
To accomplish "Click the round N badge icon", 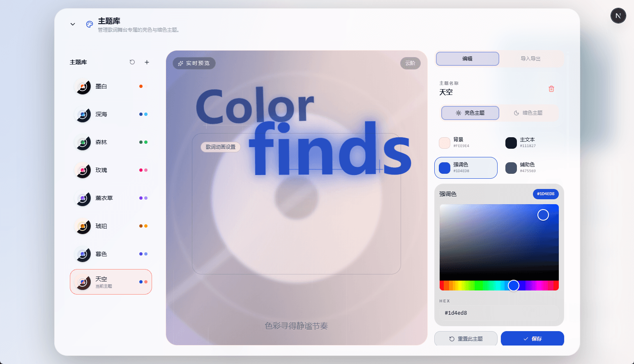I will point(618,16).
